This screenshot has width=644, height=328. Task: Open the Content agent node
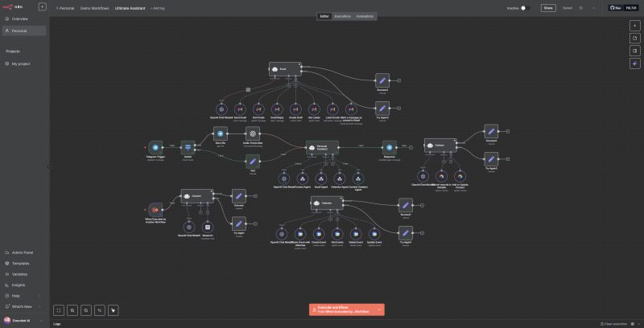(197, 196)
